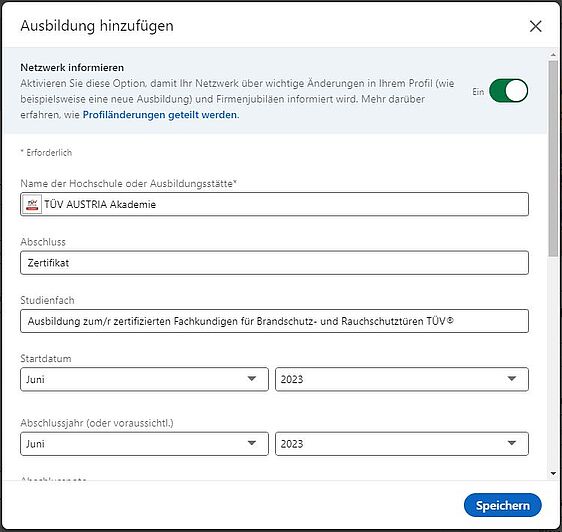The image size is (562, 532).
Task: Click the arrow icon of Startdatum Juni
Action: pos(252,379)
